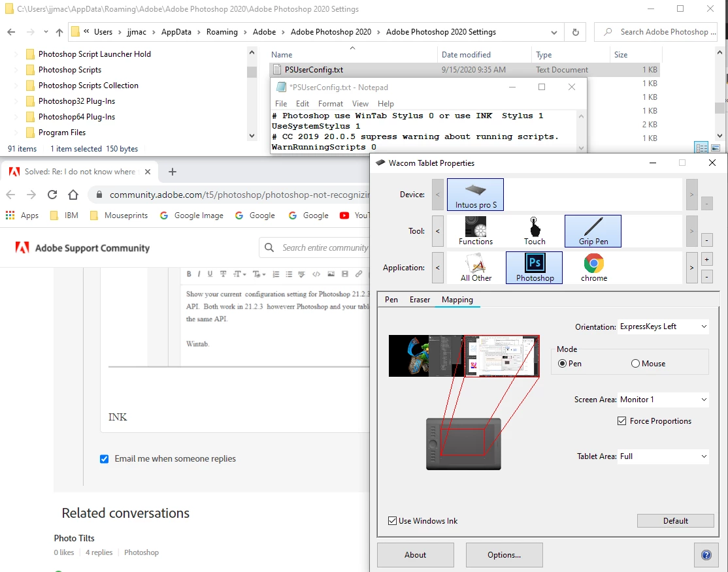Insert code sample in the reply editor
The height and width of the screenshot is (572, 728).
click(316, 274)
